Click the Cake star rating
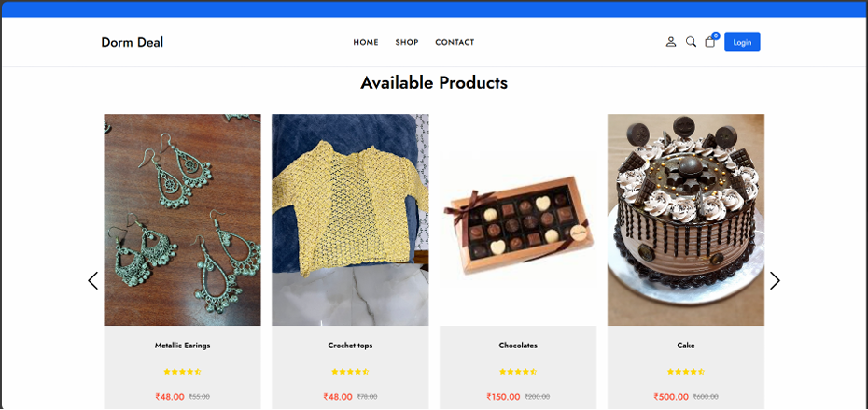 [x=686, y=372]
